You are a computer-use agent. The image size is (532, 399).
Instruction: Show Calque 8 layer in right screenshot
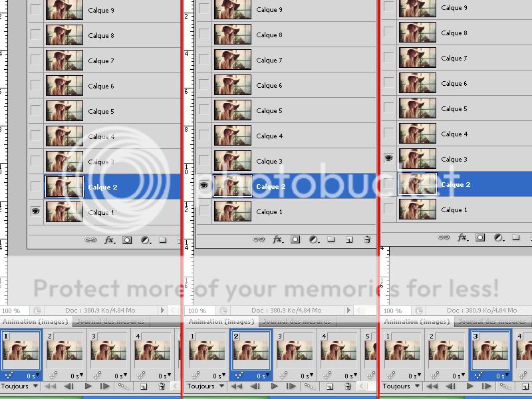pos(388,32)
